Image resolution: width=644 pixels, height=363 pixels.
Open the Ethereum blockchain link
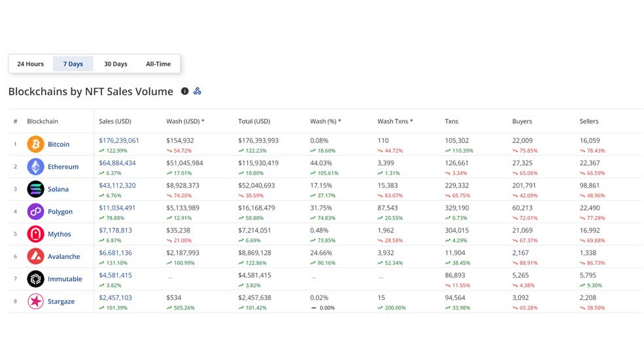(63, 166)
